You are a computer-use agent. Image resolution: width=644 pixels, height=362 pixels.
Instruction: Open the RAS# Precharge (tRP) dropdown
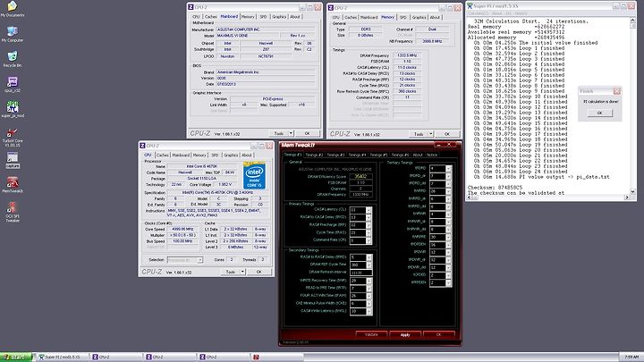[x=369, y=225]
